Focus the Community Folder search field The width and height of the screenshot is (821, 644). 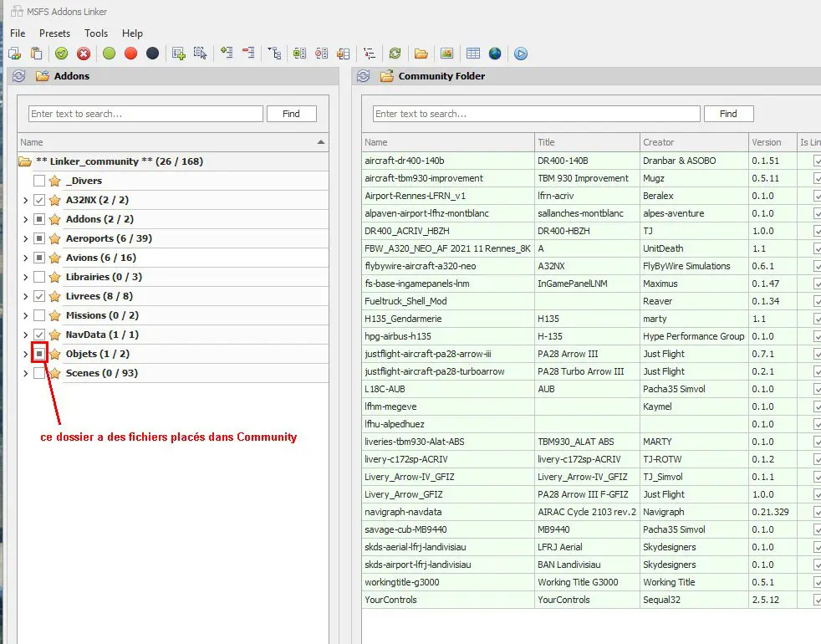pos(536,114)
